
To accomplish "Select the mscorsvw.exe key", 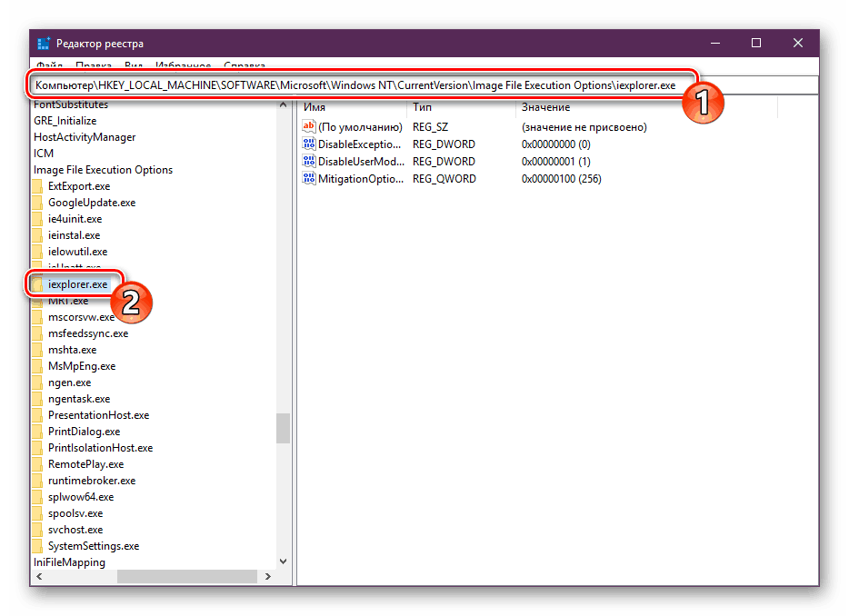I will coord(81,317).
